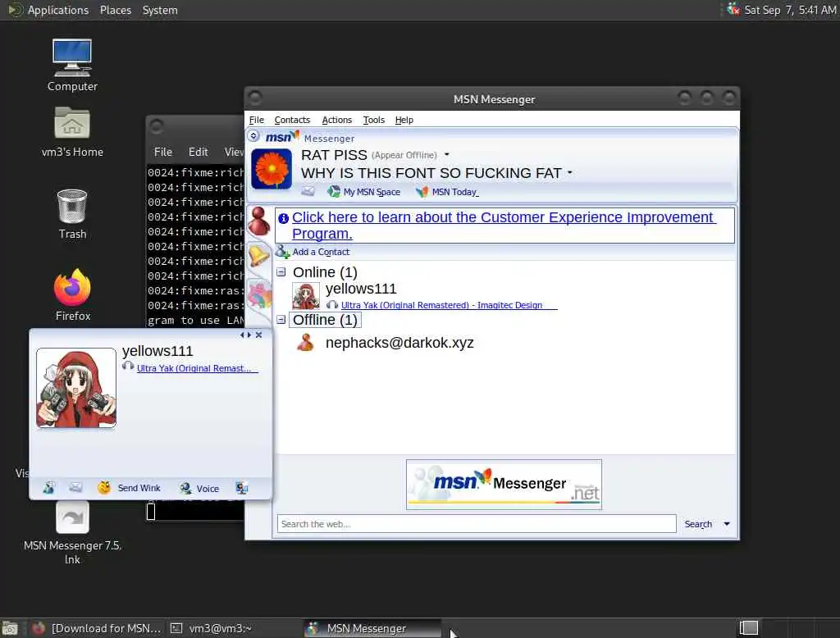The height and width of the screenshot is (638, 840).
Task: Click the Send Wink label
Action: pos(139,488)
